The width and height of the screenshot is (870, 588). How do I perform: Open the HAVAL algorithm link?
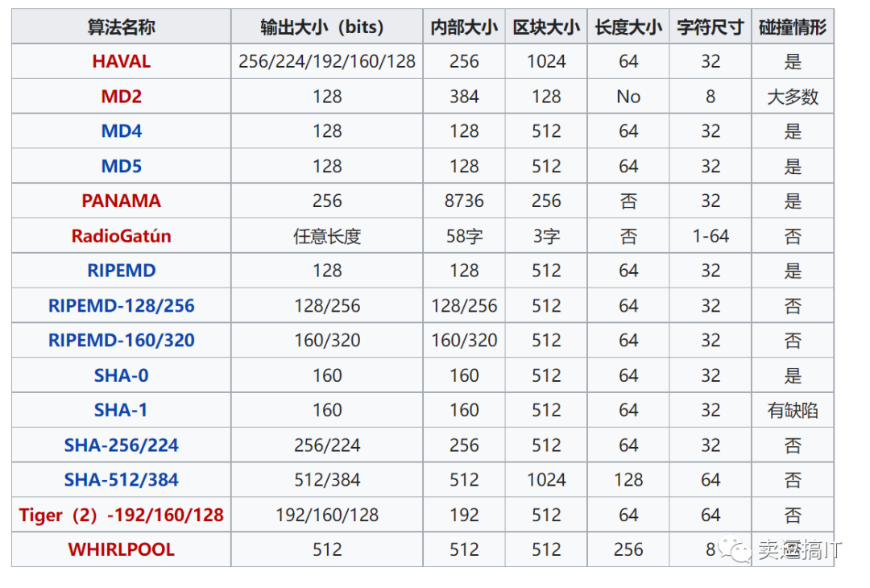pos(121,61)
